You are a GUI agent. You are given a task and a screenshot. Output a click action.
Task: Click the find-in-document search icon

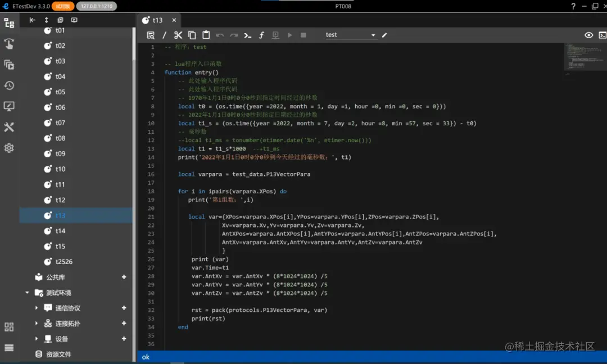151,35
